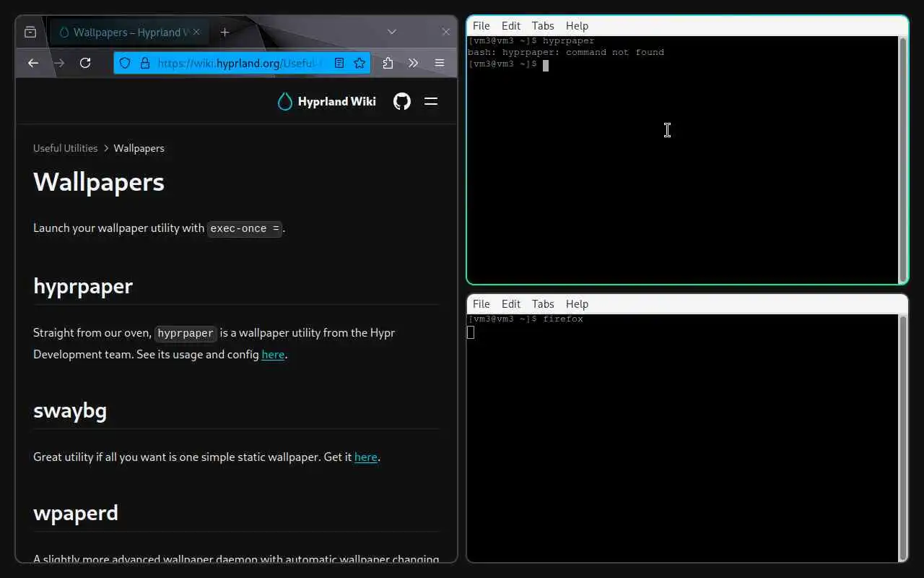Close the Firefox window with the X button
The image size is (924, 578).
[x=445, y=32]
